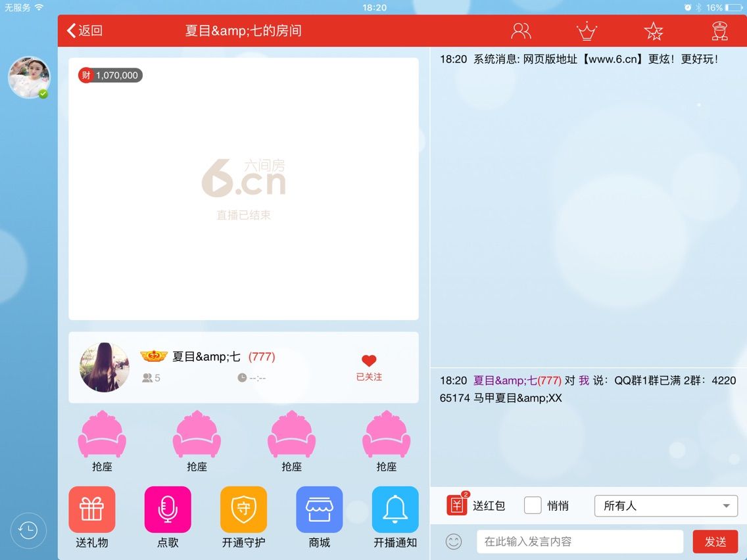Image resolution: width=747 pixels, height=560 pixels.
Task: Toggle the 已关注 heart follow button
Action: (x=369, y=367)
